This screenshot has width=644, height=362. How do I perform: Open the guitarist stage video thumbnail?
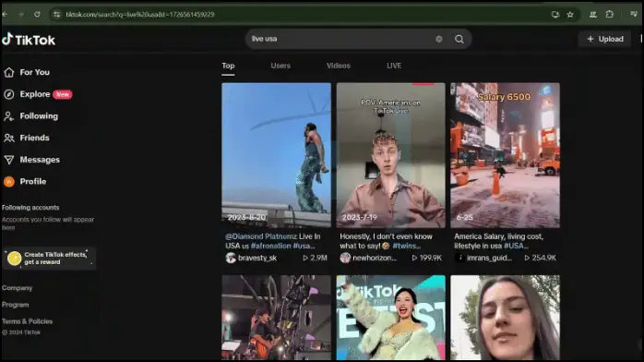(276, 318)
